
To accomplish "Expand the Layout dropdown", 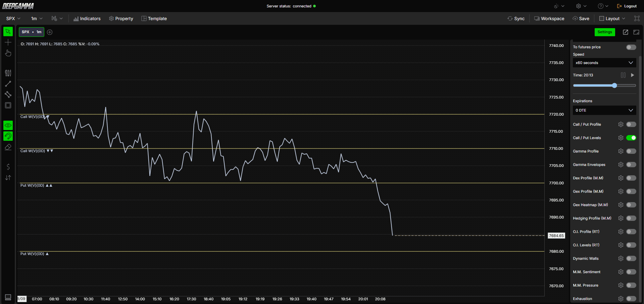I will point(612,18).
